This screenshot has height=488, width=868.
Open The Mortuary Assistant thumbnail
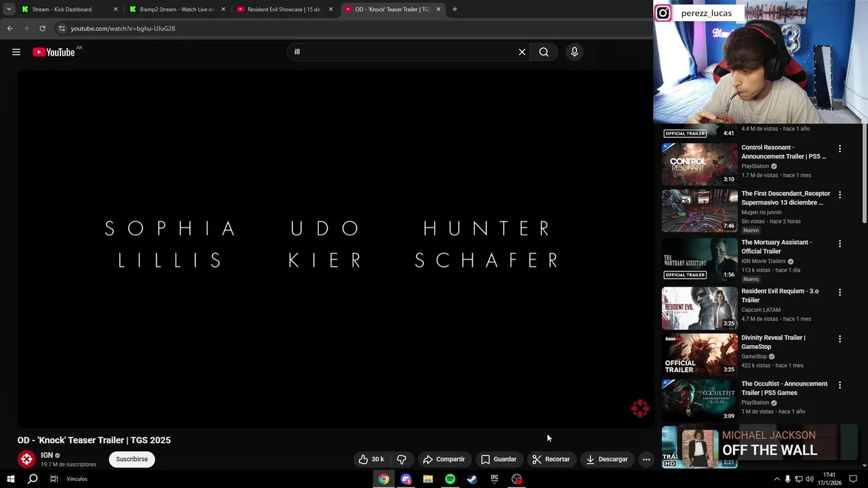pyautogui.click(x=699, y=259)
